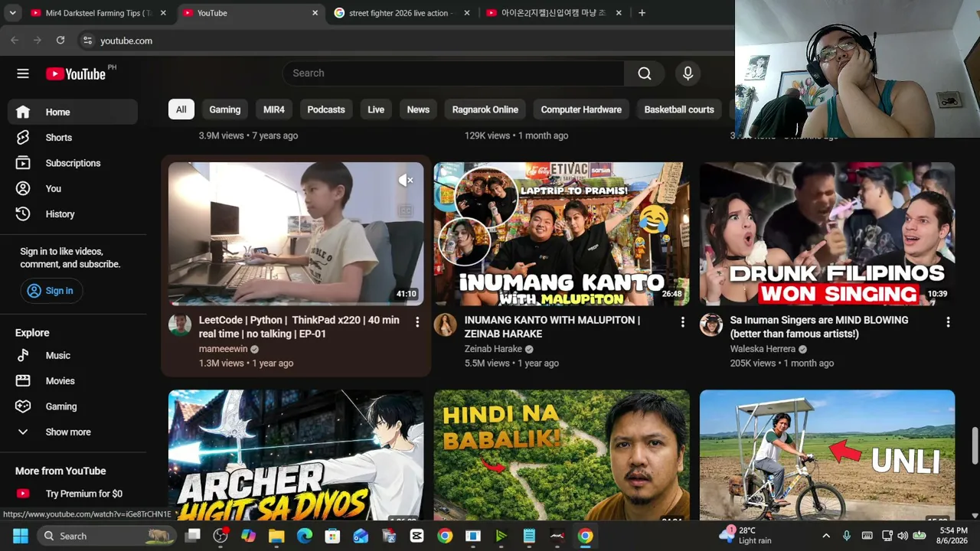Toggle the microphone in the system tray
The width and height of the screenshot is (980, 551).
coord(846,536)
